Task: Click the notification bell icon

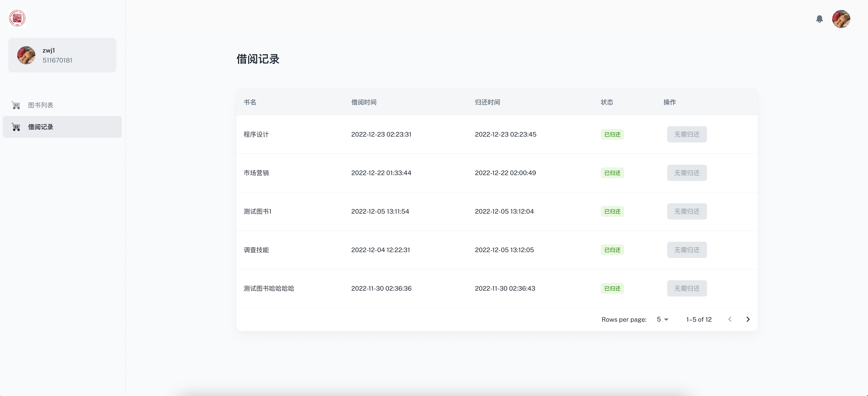Action: [x=820, y=19]
